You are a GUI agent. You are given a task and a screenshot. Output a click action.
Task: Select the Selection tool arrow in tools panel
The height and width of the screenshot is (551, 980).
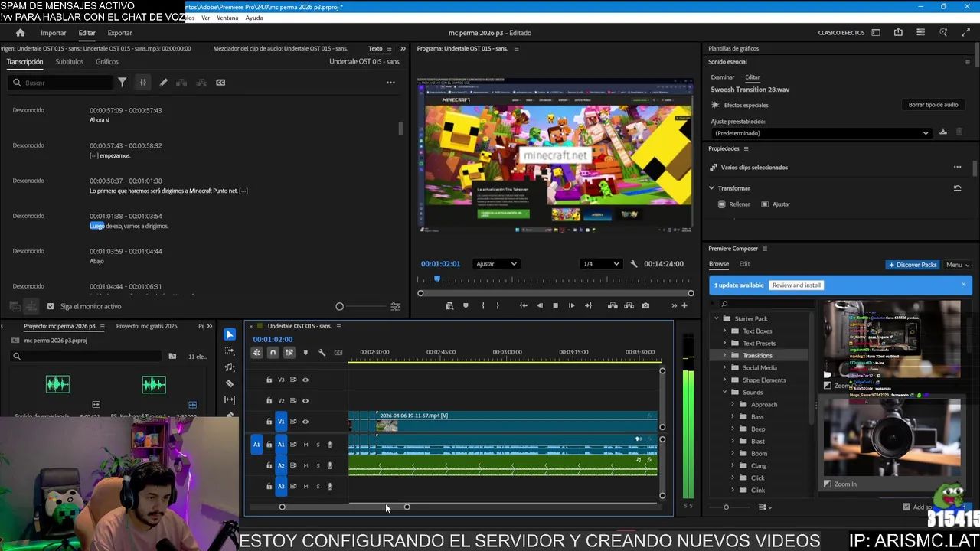coord(230,334)
